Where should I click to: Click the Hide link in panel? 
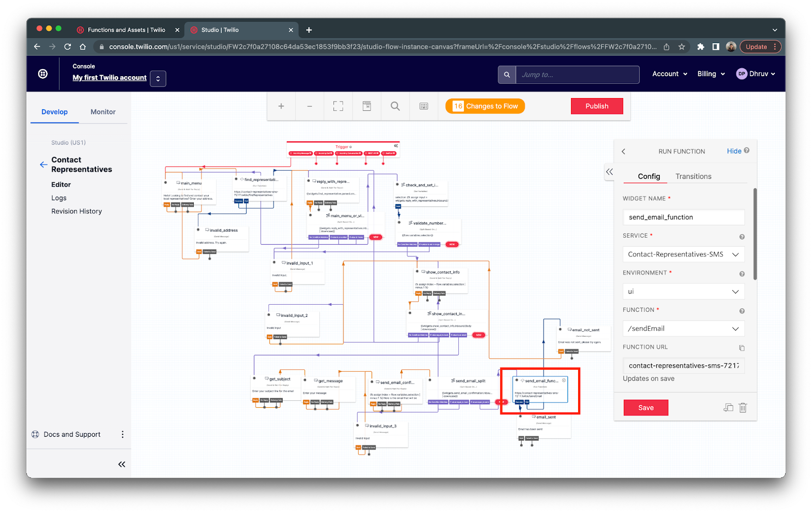click(734, 151)
